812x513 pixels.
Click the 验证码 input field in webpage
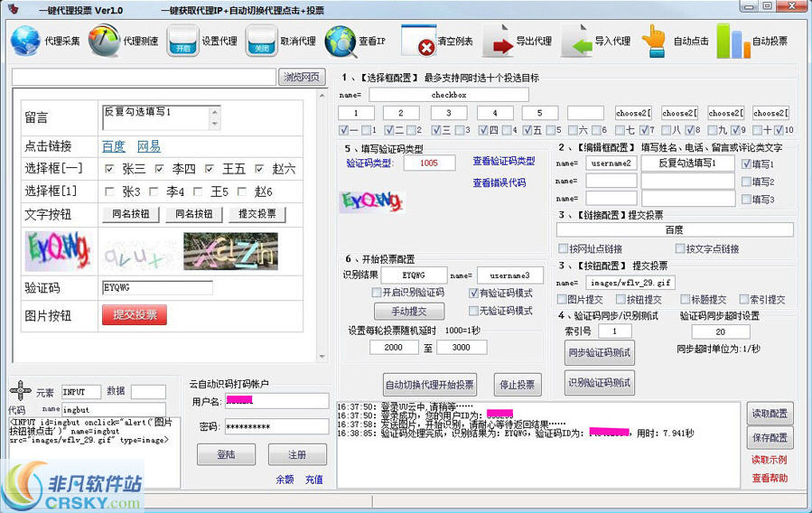157,288
